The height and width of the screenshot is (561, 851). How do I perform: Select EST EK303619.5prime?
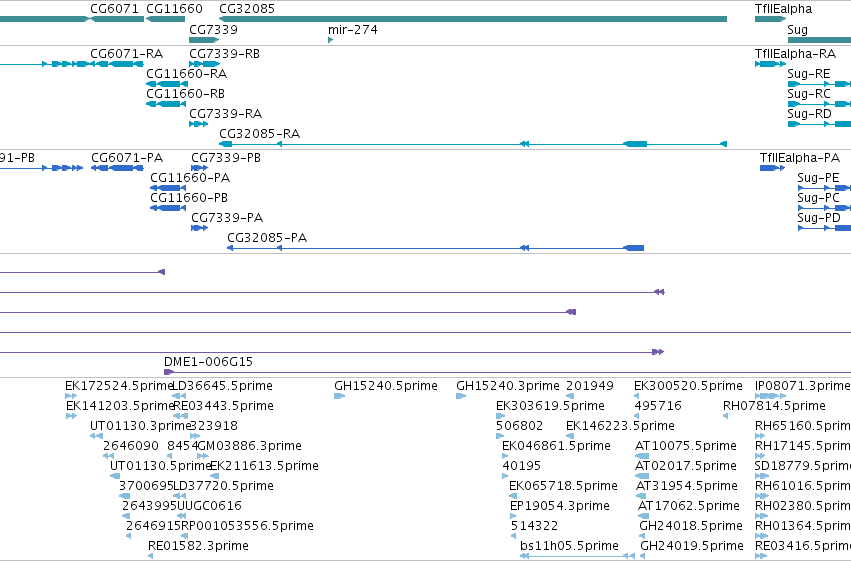(550, 406)
